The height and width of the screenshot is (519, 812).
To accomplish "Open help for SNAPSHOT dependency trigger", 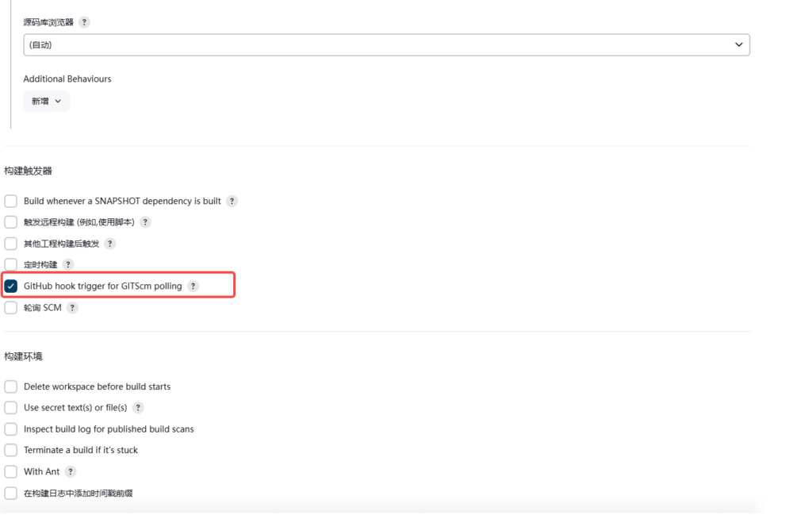I will (232, 201).
